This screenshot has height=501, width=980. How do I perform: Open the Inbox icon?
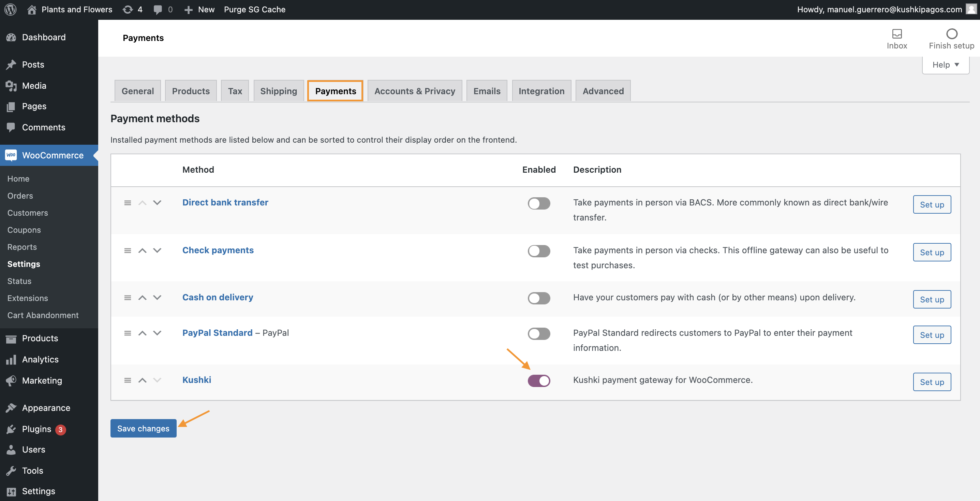click(x=897, y=34)
